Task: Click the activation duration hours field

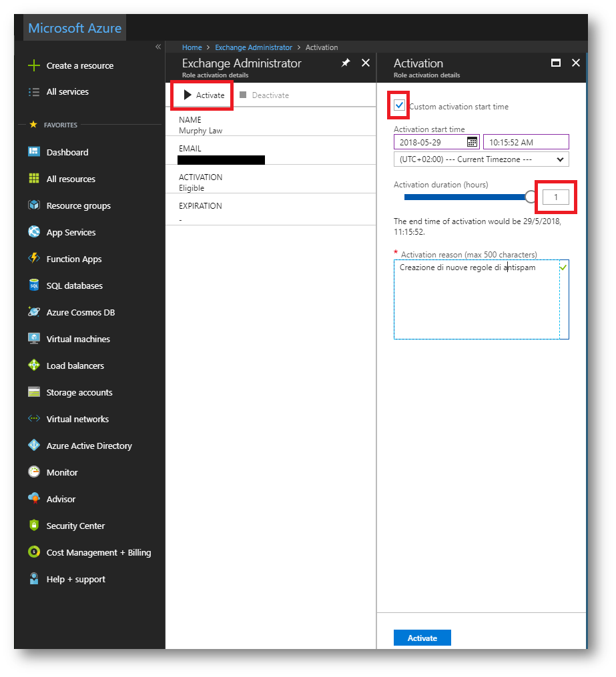Action: pyautogui.click(x=556, y=197)
